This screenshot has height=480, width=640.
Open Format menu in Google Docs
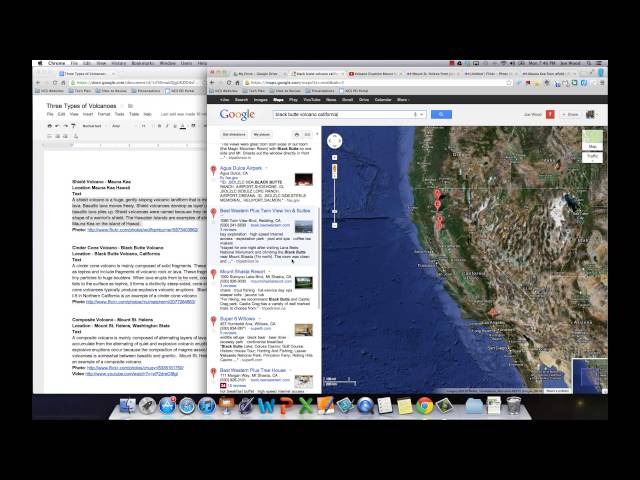click(x=104, y=114)
